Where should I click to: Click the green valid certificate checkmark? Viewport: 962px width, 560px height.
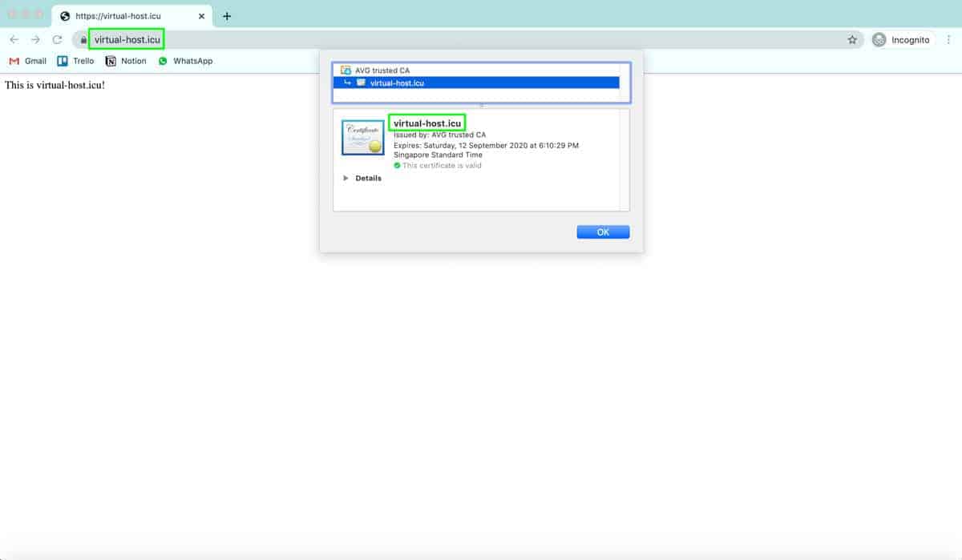(x=397, y=165)
